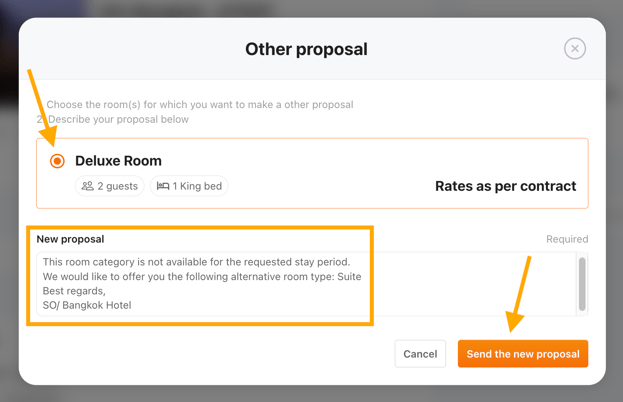Select the Deluxe Room radio button
Image resolution: width=623 pixels, height=402 pixels.
tap(57, 161)
